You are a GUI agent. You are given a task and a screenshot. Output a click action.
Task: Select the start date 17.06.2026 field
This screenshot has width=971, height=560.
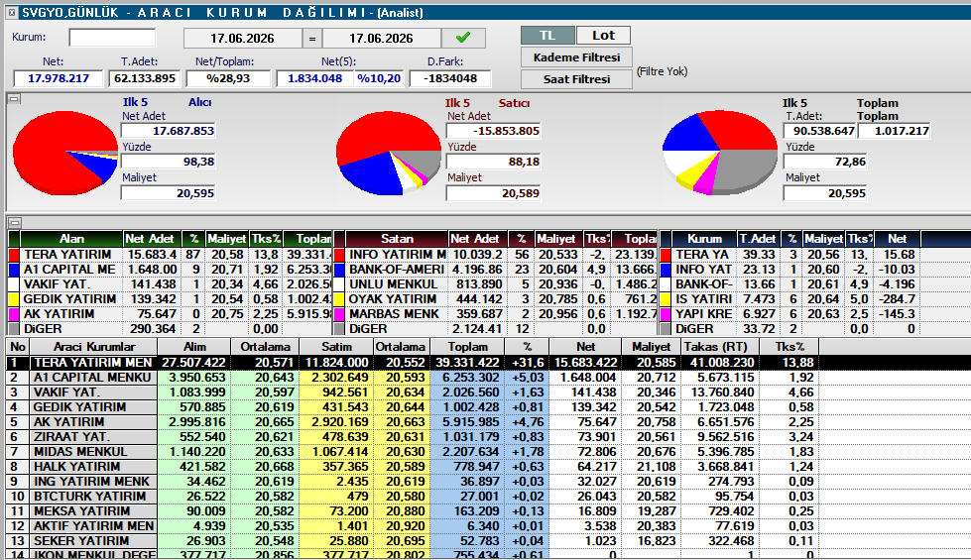coord(242,39)
